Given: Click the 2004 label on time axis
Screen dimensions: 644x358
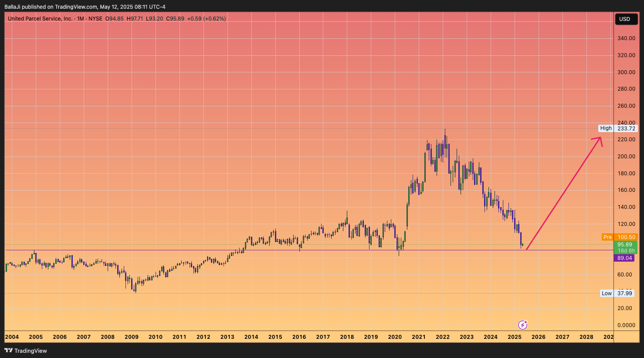Looking at the screenshot, I should 12,337.
